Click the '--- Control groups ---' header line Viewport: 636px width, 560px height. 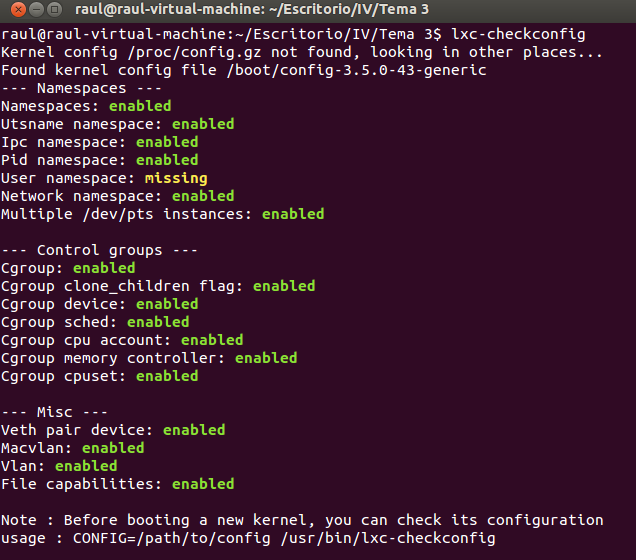click(x=99, y=250)
